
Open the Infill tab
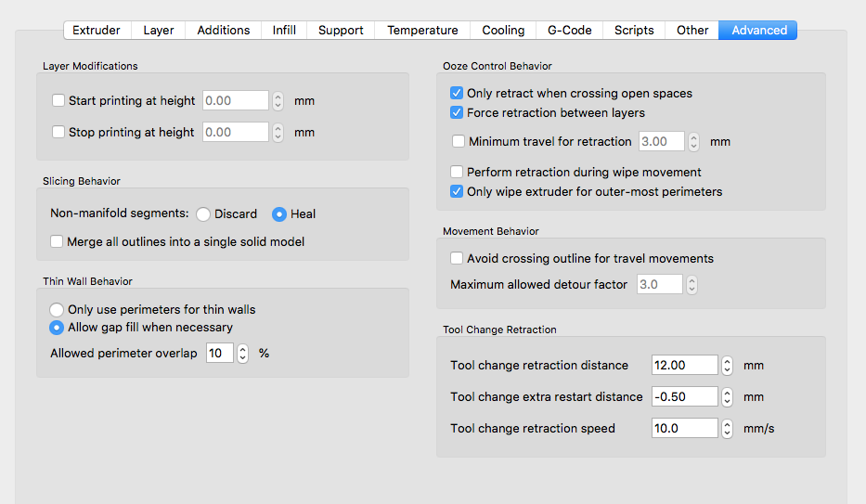[284, 30]
